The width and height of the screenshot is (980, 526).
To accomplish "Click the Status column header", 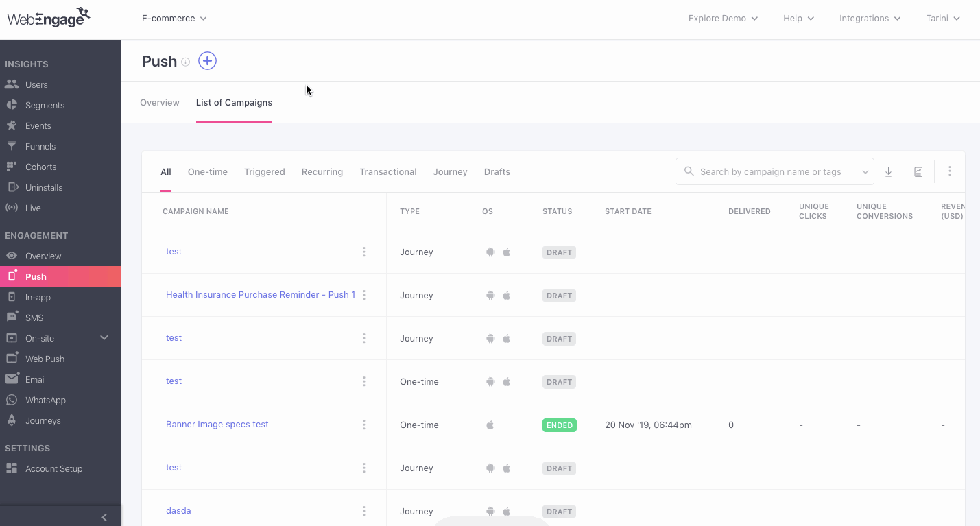I will click(557, 211).
